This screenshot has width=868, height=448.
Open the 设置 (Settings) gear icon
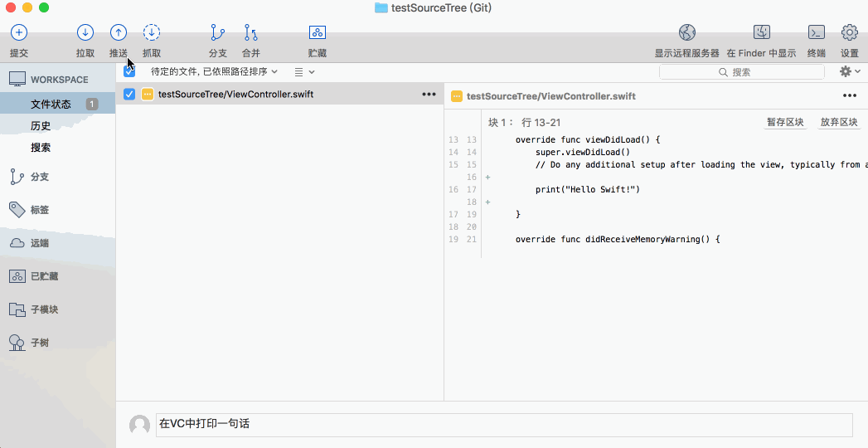click(x=849, y=32)
